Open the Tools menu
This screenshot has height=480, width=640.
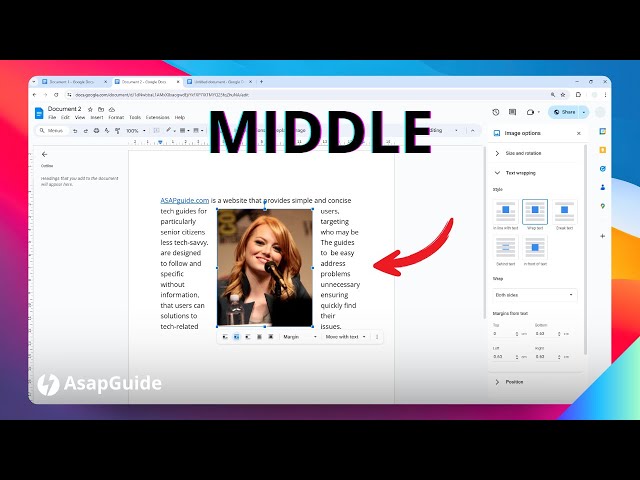(135, 117)
